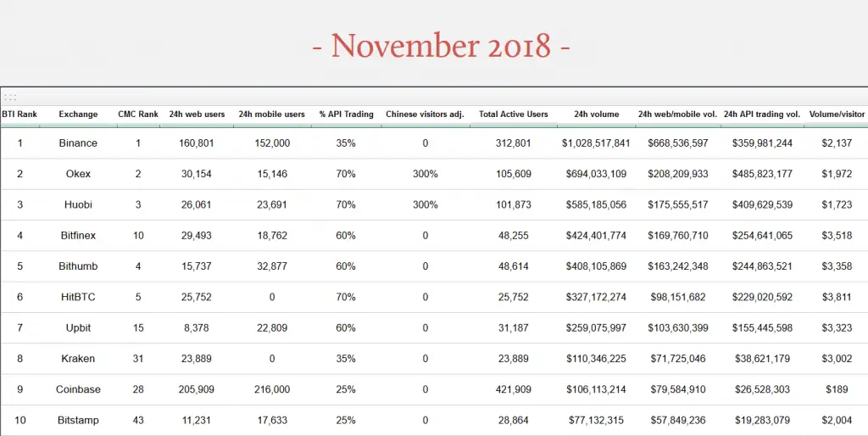Viewport: 868px width, 436px height.
Task: Select the Kraken row exchange cell
Action: click(x=78, y=359)
